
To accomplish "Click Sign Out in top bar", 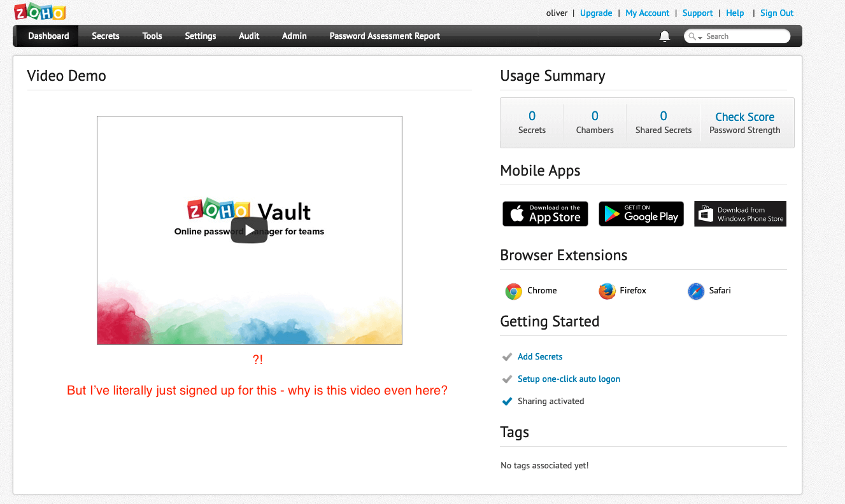I will [776, 13].
